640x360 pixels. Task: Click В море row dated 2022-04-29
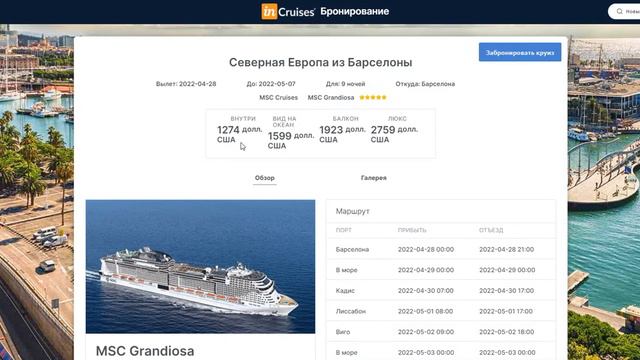[x=441, y=270]
